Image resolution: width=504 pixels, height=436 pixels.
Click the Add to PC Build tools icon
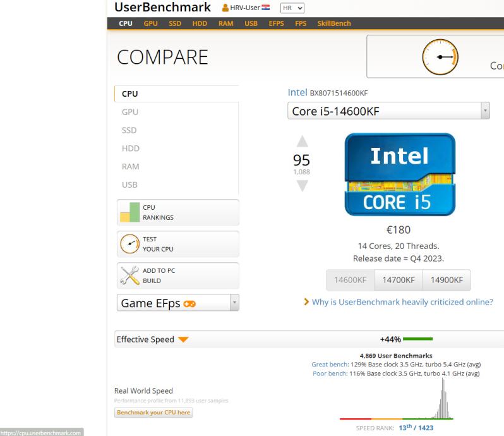129,276
